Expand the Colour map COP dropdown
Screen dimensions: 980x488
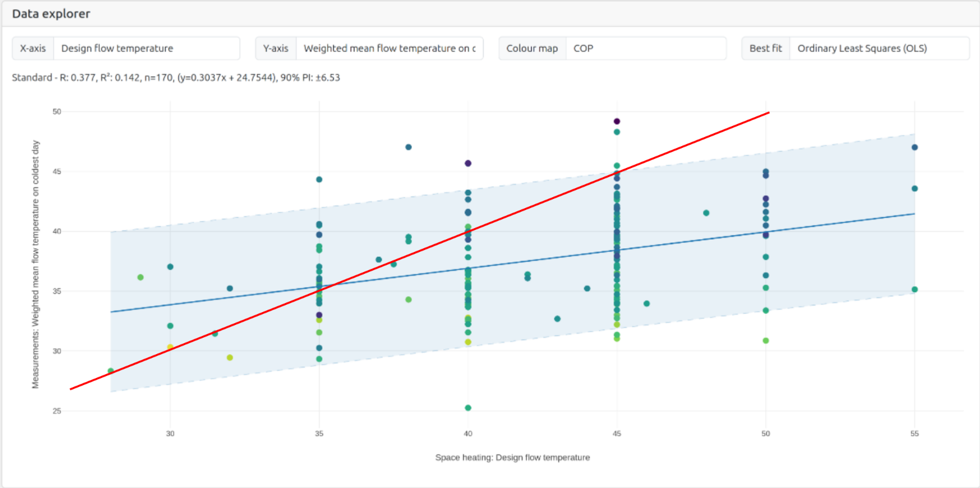click(645, 49)
